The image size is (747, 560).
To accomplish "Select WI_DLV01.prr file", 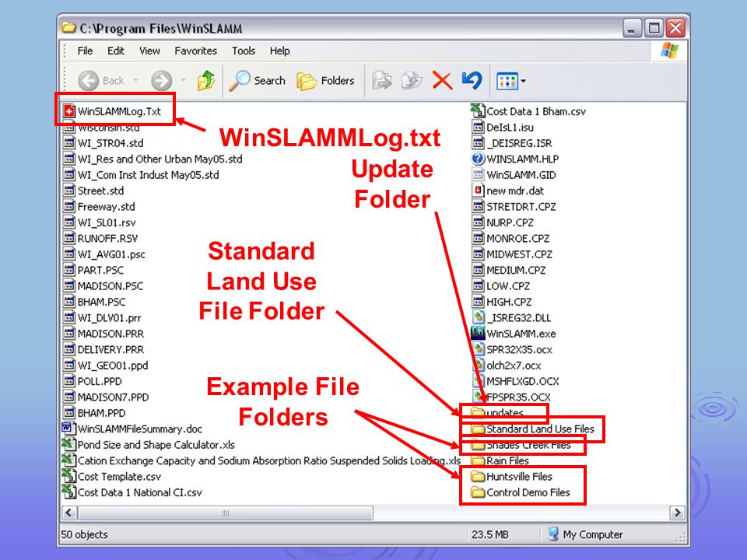I will click(103, 317).
